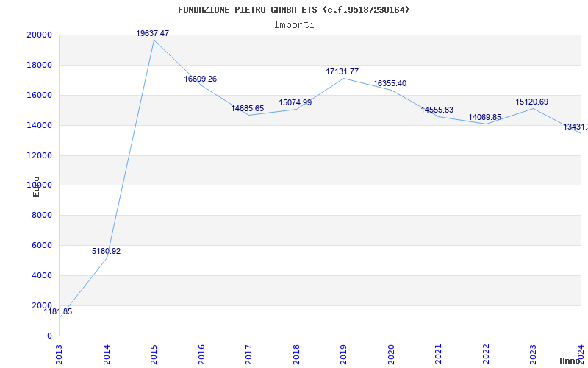The width and height of the screenshot is (588, 368).
Task: Click the 16609.26 data label
Action: pos(200,79)
